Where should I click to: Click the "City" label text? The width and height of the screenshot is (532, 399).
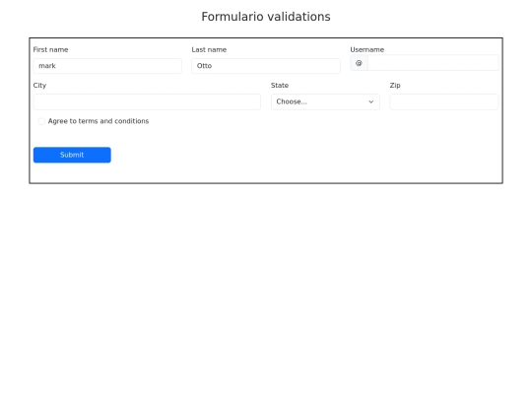coord(39,85)
